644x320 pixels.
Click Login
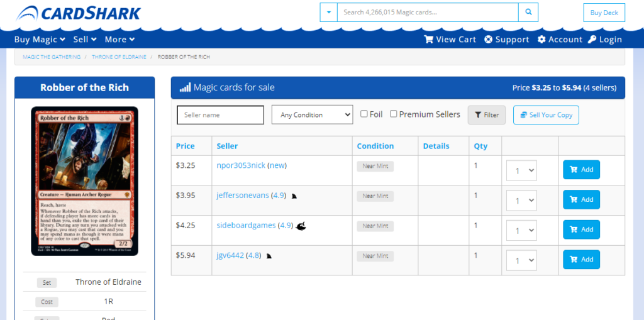coord(605,40)
